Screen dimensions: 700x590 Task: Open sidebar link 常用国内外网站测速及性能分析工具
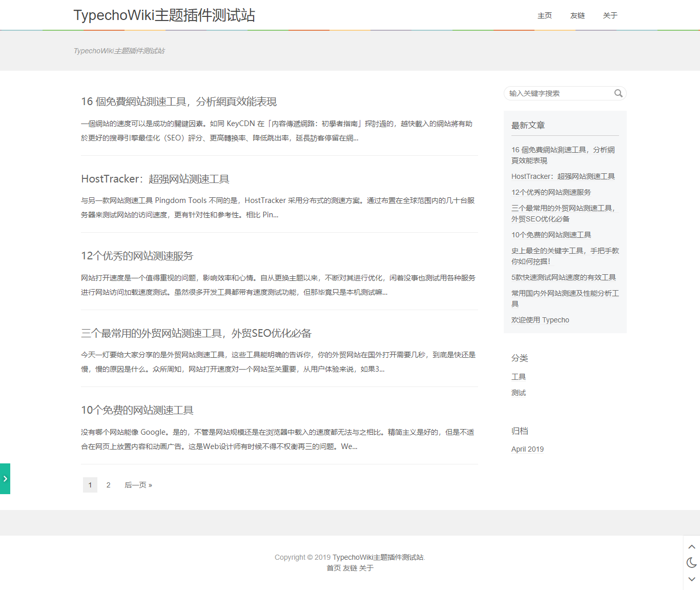click(565, 298)
